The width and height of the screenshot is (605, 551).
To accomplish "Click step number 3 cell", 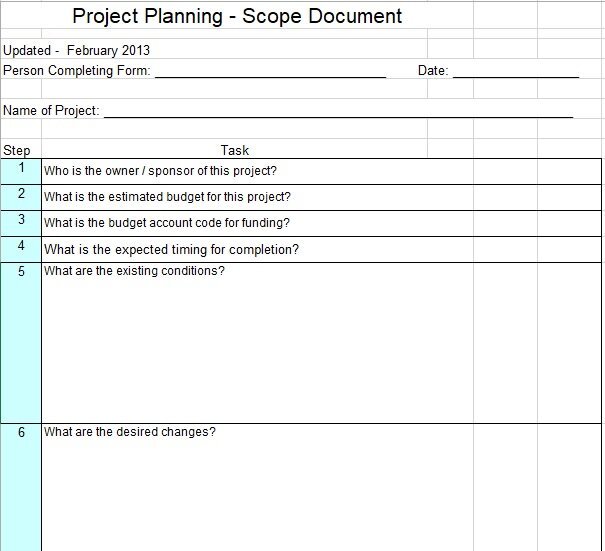I will tap(21, 221).
